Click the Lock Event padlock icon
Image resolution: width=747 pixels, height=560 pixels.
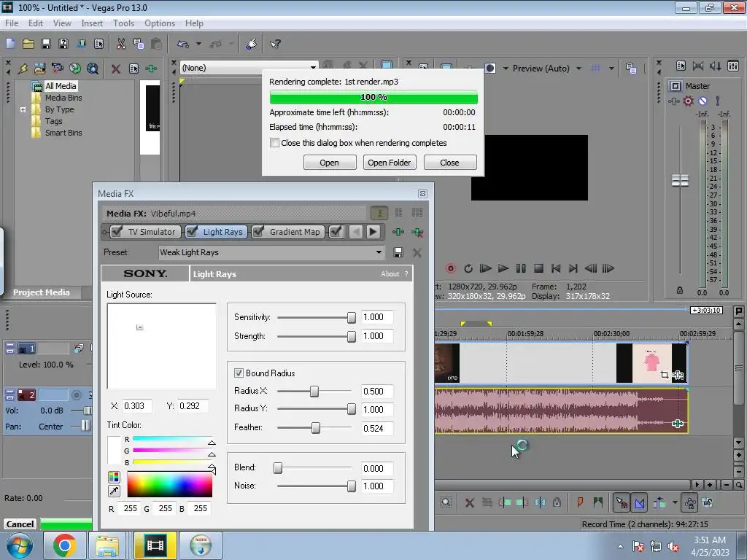click(557, 502)
